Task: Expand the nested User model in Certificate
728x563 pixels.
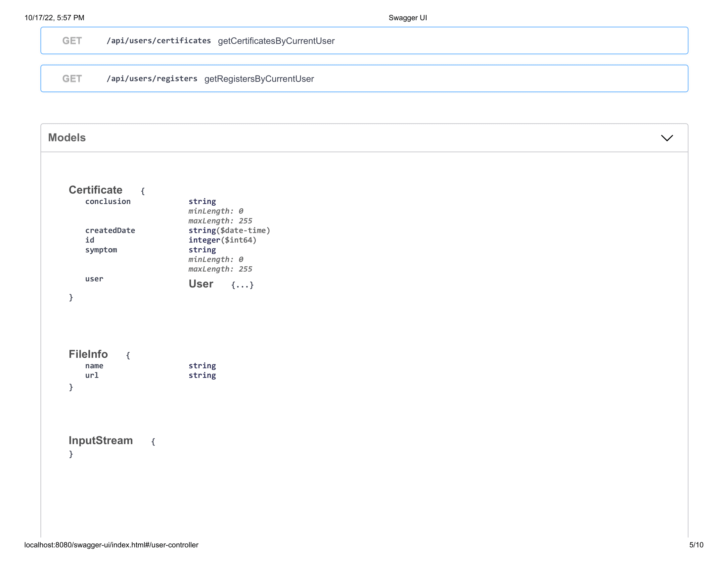Action: (201, 284)
